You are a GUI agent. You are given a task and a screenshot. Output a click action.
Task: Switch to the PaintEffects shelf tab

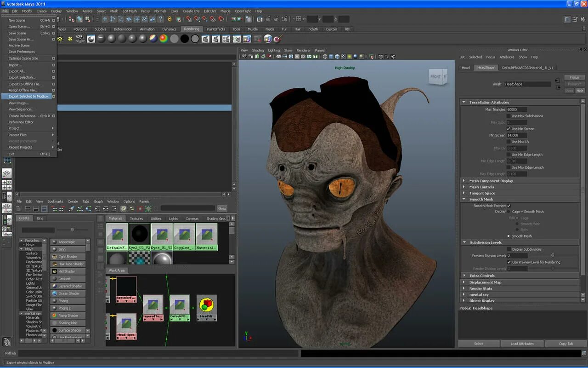click(216, 29)
